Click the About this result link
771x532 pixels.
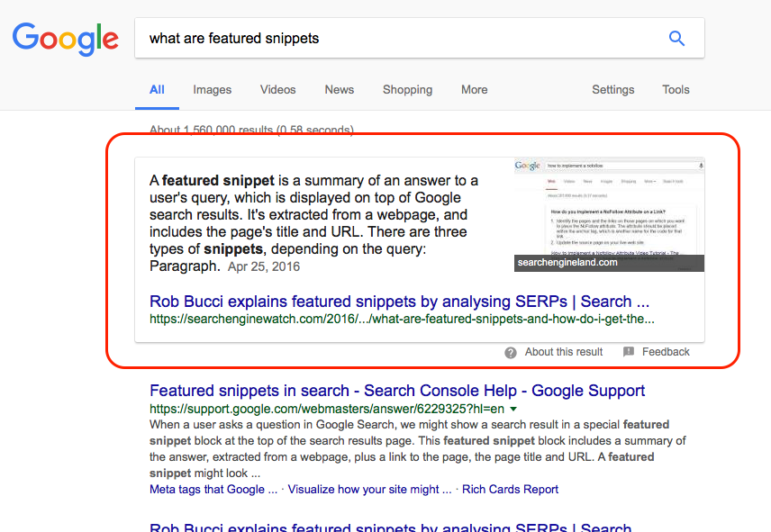[x=564, y=352]
